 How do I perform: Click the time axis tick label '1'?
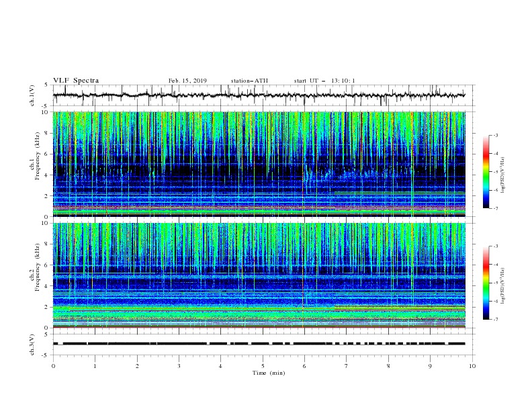[x=95, y=366]
